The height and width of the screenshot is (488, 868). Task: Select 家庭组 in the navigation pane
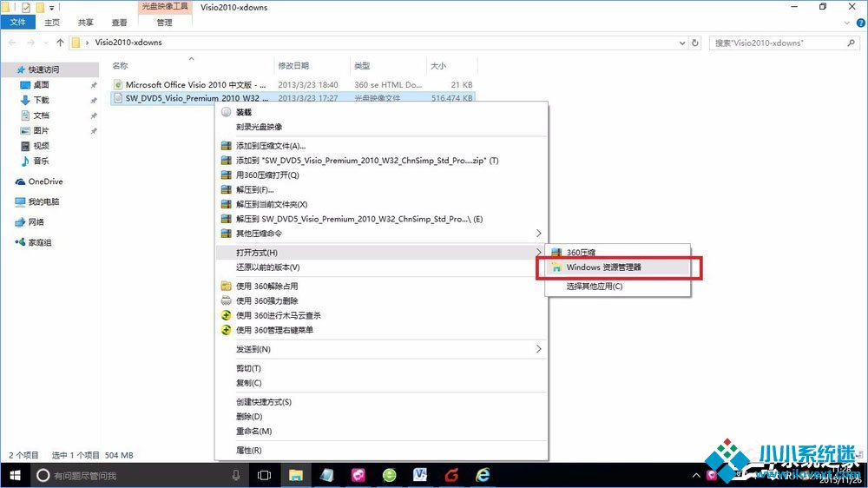click(40, 242)
